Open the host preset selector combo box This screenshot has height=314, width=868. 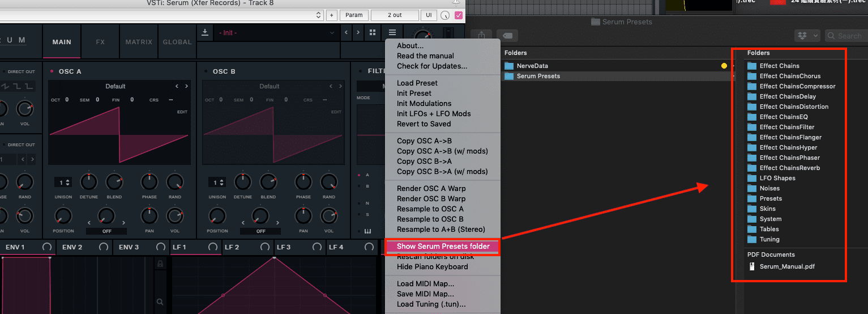tap(161, 15)
